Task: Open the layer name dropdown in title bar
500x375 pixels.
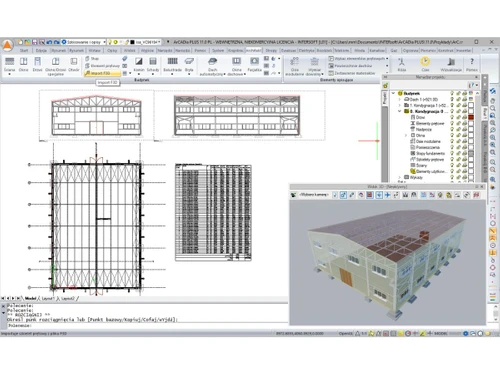Action: click(159, 42)
